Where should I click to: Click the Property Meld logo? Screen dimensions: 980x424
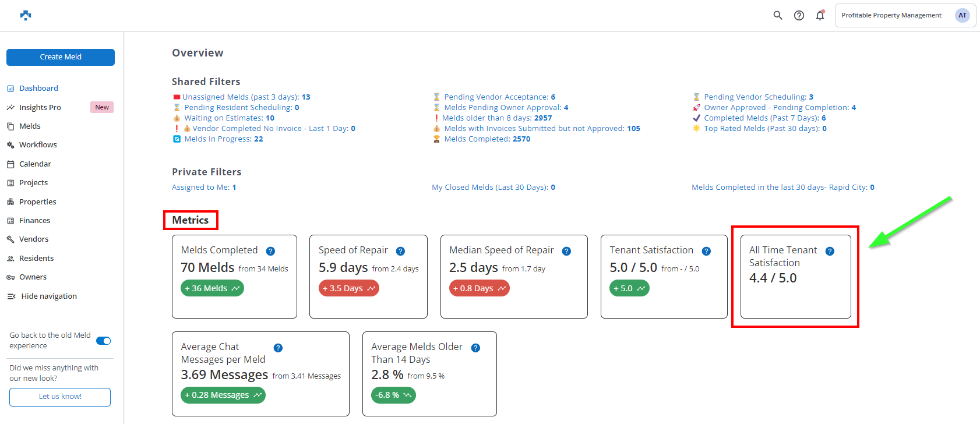pyautogui.click(x=26, y=16)
